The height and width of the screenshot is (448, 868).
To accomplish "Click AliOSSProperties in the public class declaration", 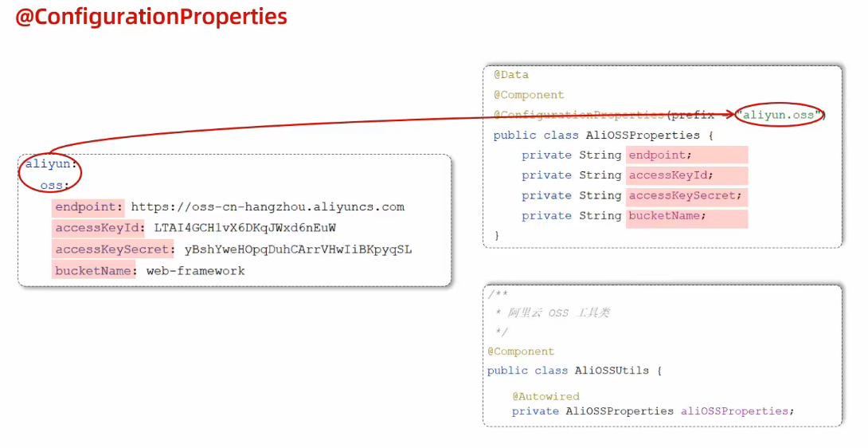I will point(643,136).
